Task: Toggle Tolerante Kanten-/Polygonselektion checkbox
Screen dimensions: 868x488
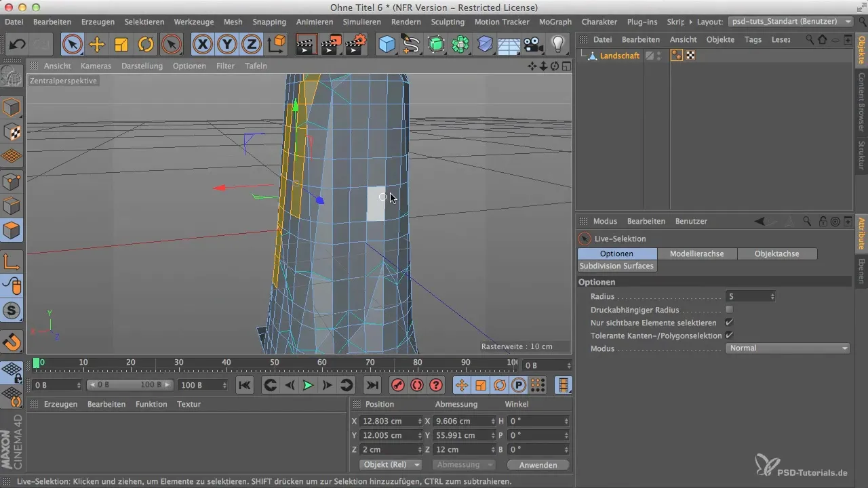Action: (x=730, y=335)
